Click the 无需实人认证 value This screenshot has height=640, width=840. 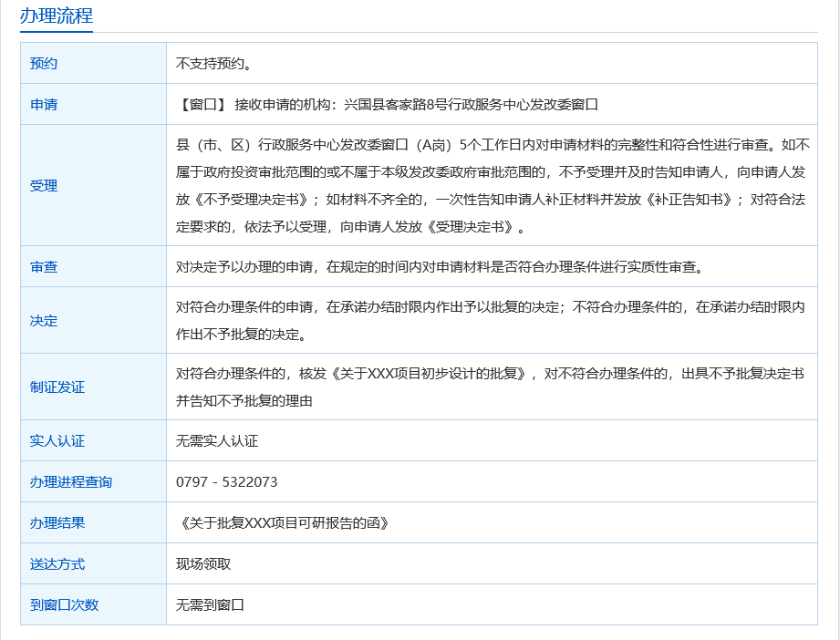(217, 441)
